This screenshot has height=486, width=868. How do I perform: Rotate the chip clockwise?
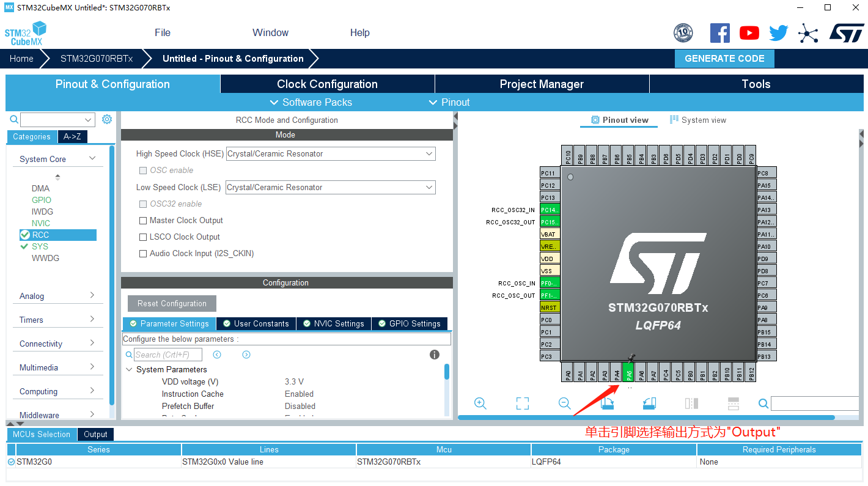point(607,403)
